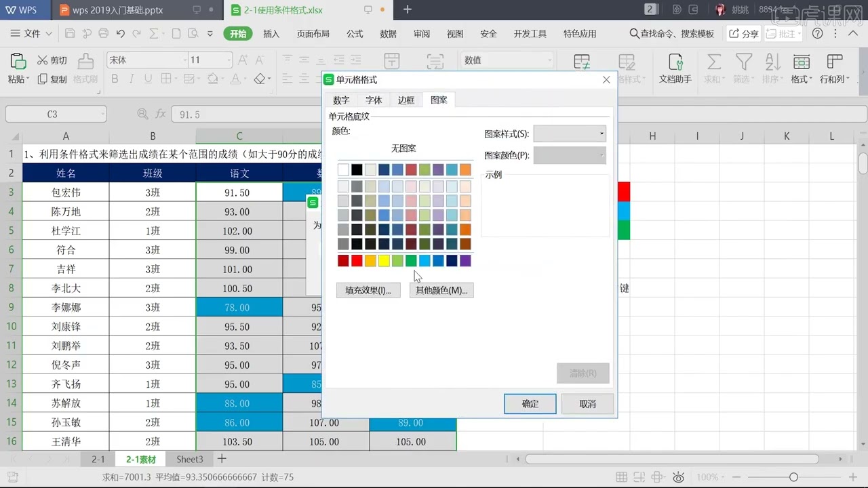Open Print Preview icon in quick toolbar

[x=193, y=33]
